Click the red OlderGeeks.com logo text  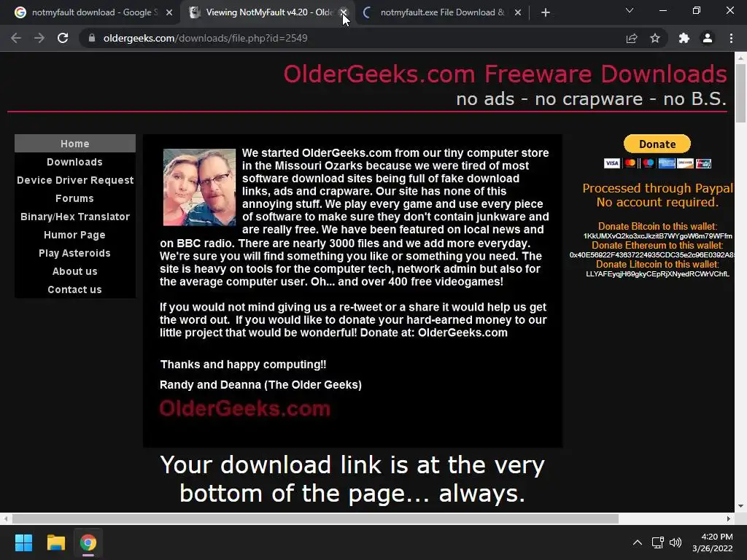click(x=245, y=408)
